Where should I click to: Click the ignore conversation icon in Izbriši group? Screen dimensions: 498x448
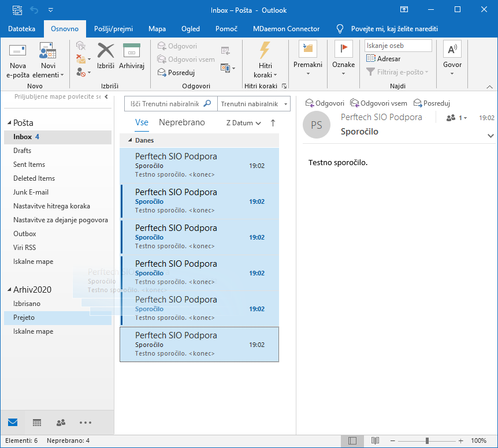tap(81, 46)
